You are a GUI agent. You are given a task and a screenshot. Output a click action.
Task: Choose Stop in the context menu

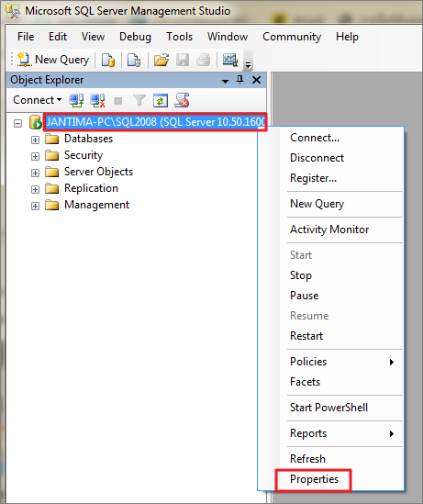pyautogui.click(x=331, y=275)
